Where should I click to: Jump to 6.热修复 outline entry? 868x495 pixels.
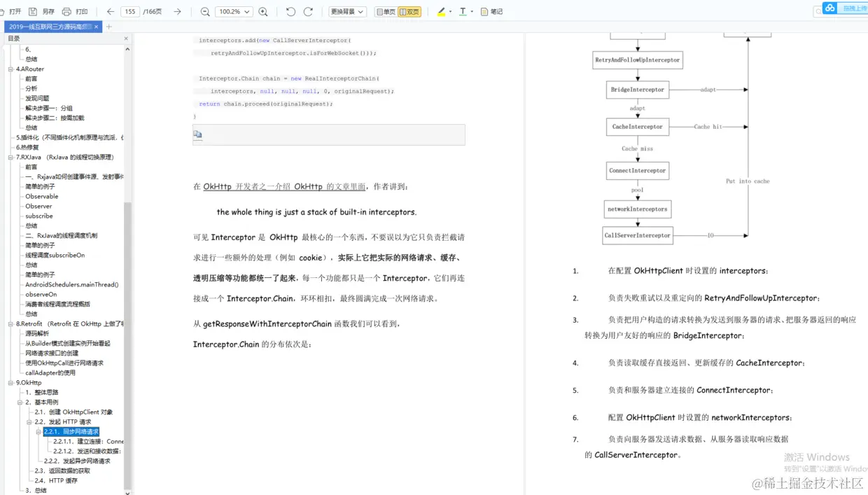[x=28, y=148]
